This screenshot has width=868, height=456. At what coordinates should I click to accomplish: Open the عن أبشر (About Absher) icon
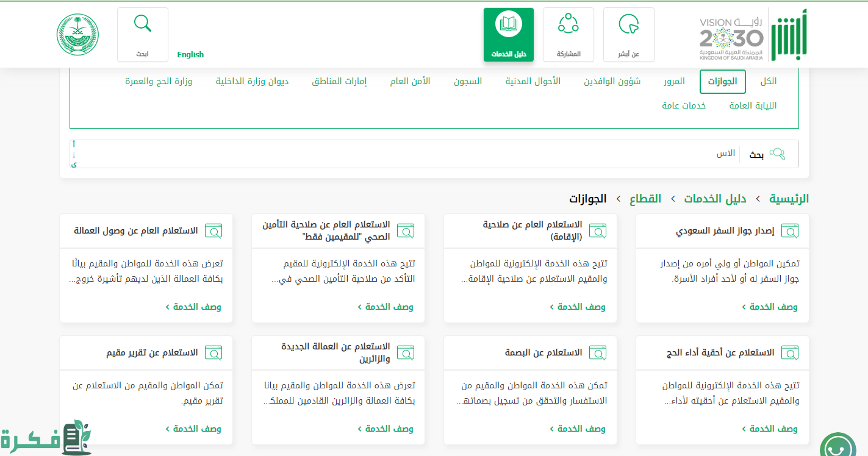(628, 25)
